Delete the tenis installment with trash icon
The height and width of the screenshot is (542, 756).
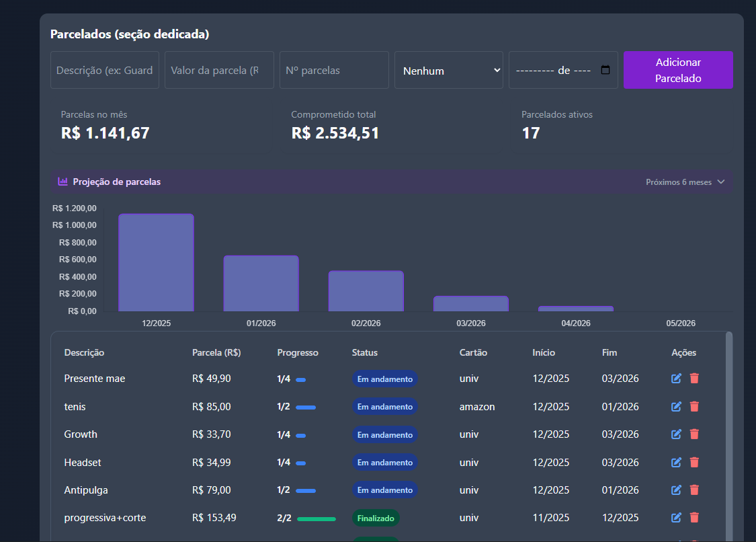[694, 407]
